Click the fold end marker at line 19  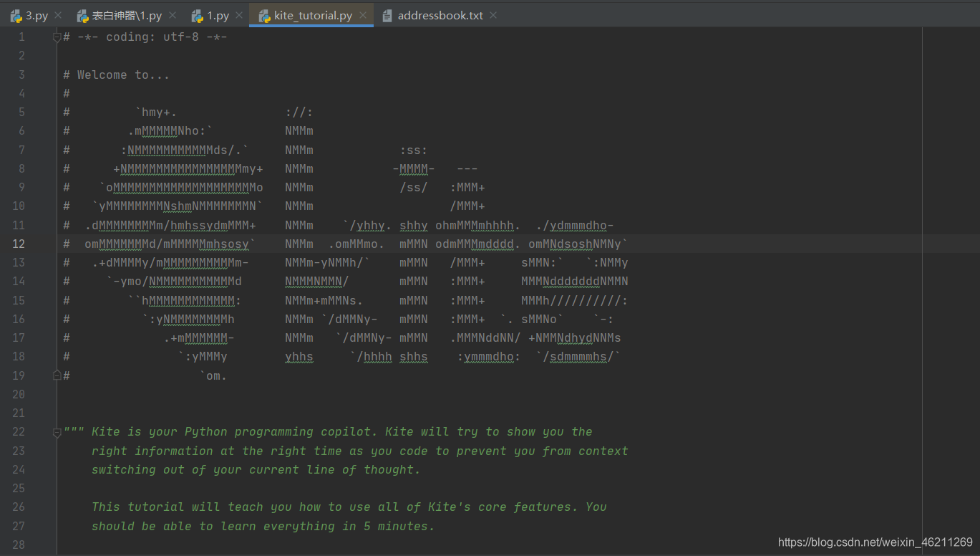click(x=57, y=375)
